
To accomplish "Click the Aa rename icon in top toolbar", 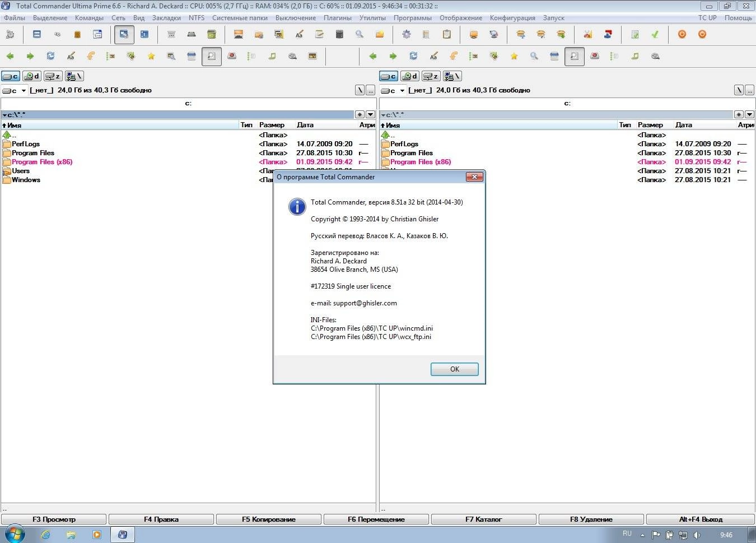I will click(x=299, y=35).
